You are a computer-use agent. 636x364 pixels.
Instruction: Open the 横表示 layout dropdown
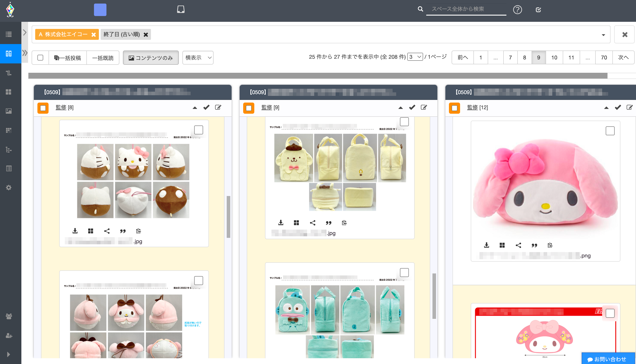pos(198,58)
